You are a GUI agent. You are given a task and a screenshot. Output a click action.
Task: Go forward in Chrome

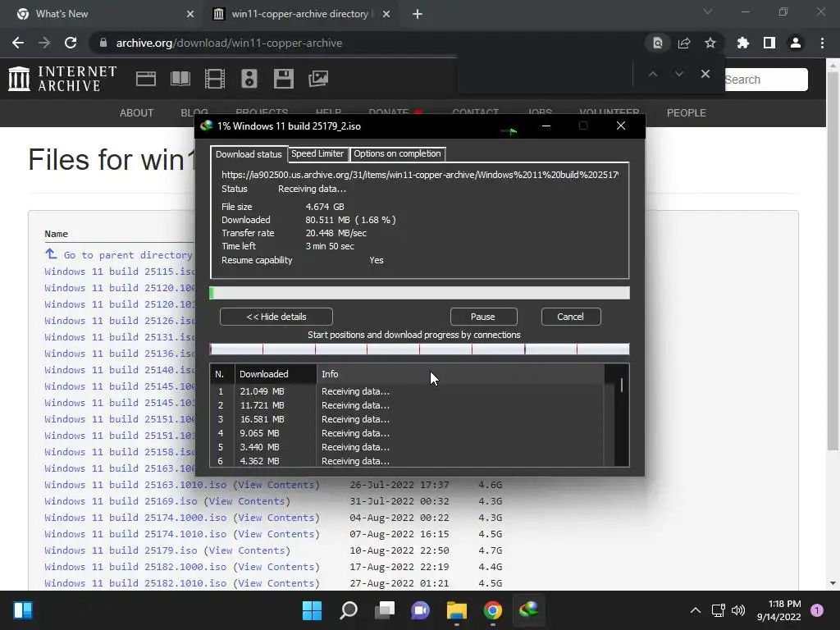[x=44, y=43]
